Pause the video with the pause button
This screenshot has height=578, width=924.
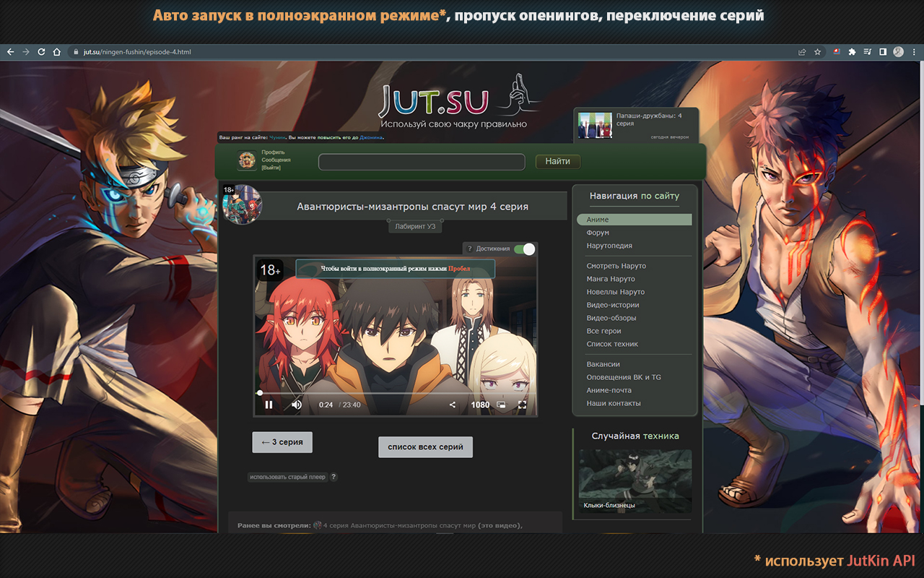[x=269, y=405]
